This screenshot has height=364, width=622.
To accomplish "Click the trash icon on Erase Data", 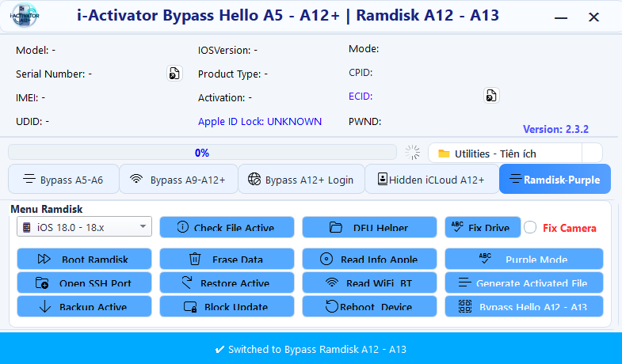I will pyautogui.click(x=195, y=259).
